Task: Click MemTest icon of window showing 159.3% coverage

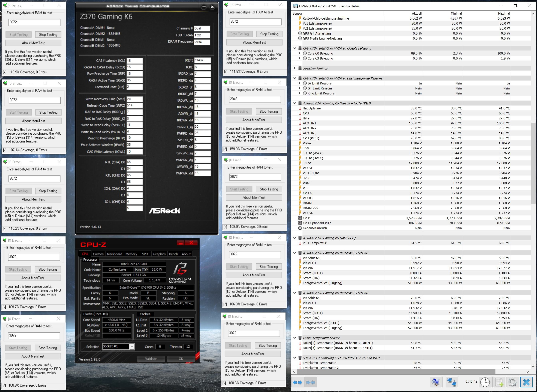Action: point(226,82)
